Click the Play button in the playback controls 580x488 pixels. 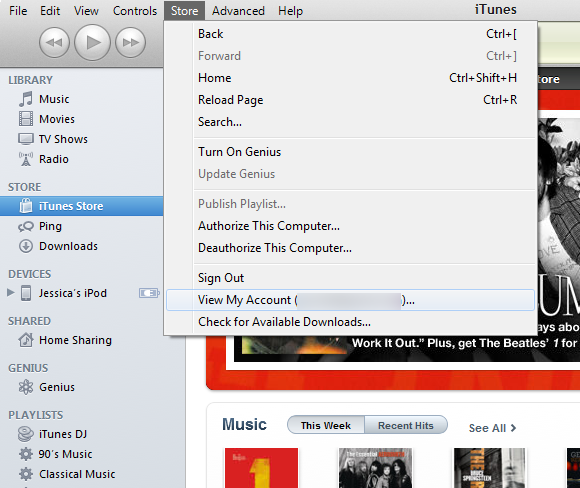click(92, 42)
